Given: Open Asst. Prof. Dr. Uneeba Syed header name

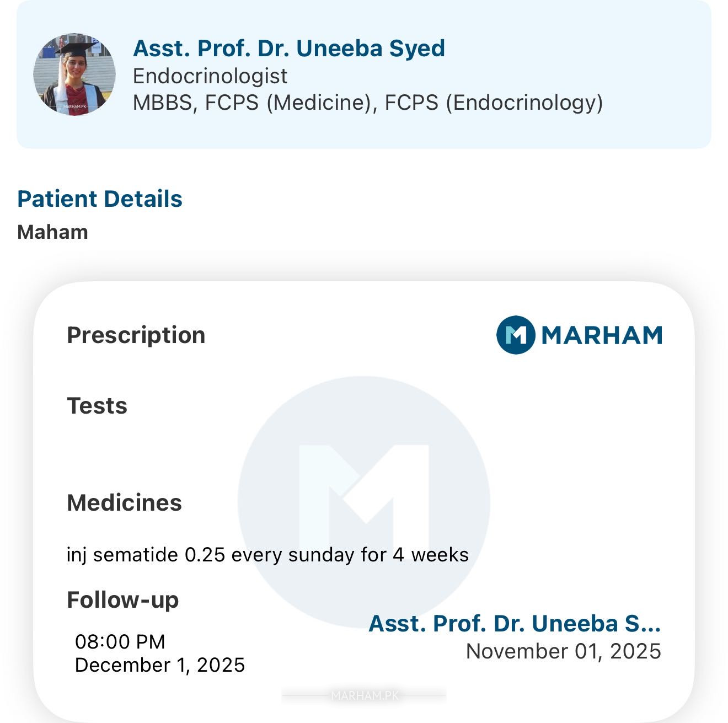Looking at the screenshot, I should [289, 48].
